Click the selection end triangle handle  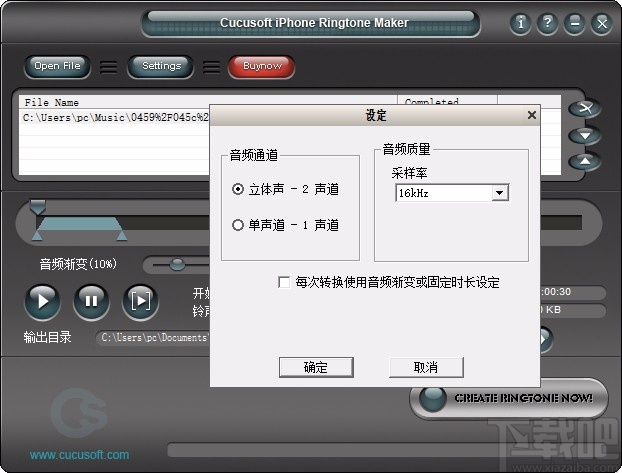(x=121, y=236)
